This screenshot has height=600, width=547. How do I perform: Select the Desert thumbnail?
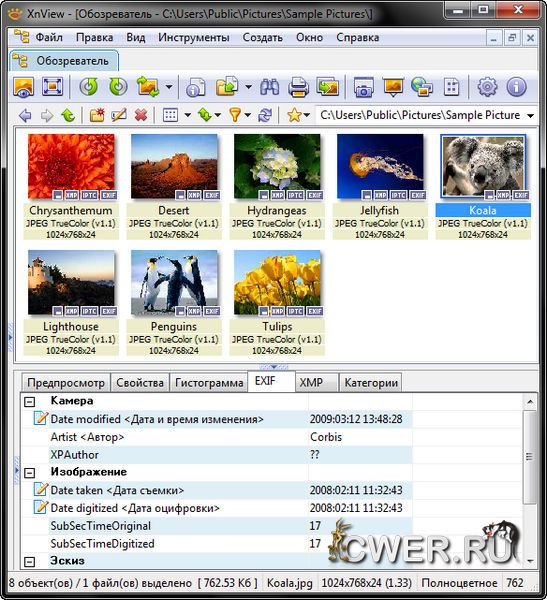pos(174,166)
